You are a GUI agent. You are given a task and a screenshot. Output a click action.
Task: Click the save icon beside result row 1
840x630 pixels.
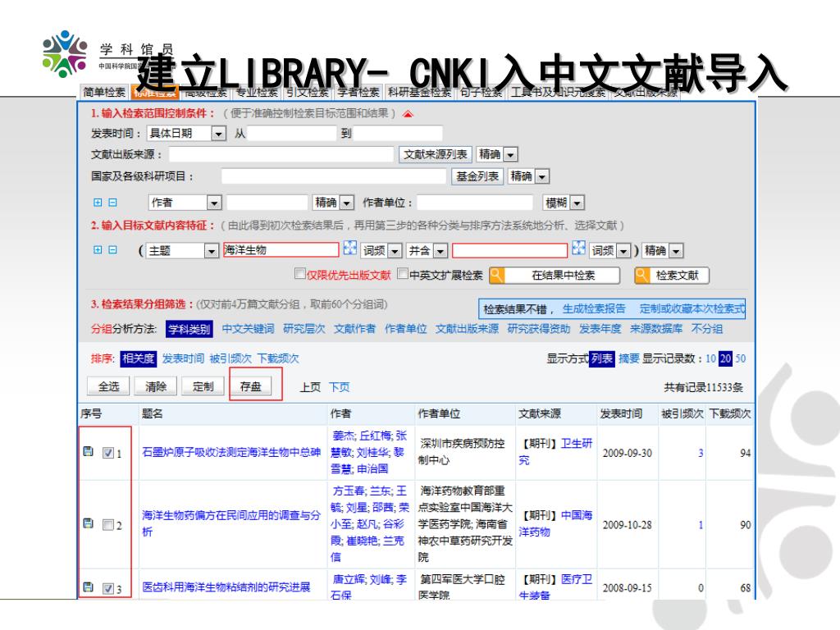click(89, 452)
